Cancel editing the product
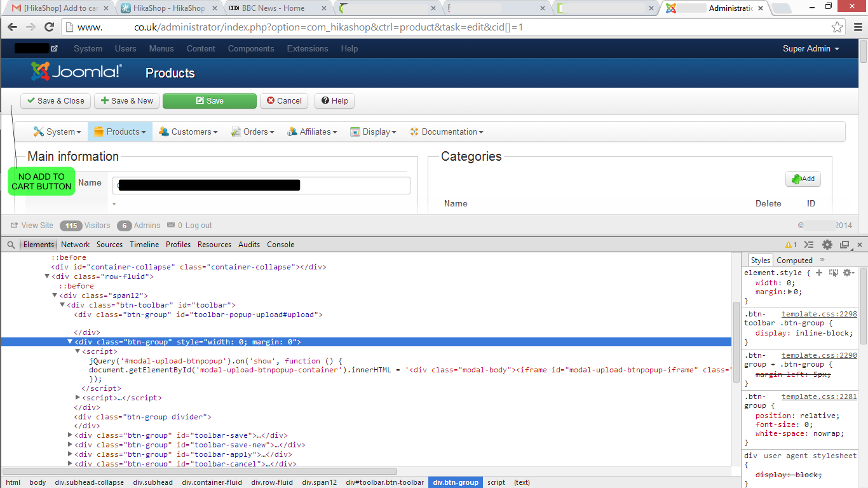The image size is (868, 488). point(284,101)
